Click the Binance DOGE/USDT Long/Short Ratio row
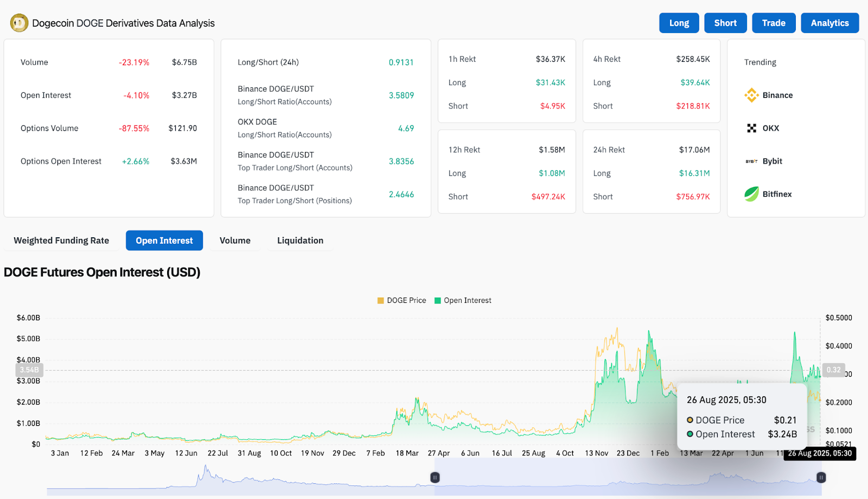The height and width of the screenshot is (499, 868). [325, 95]
